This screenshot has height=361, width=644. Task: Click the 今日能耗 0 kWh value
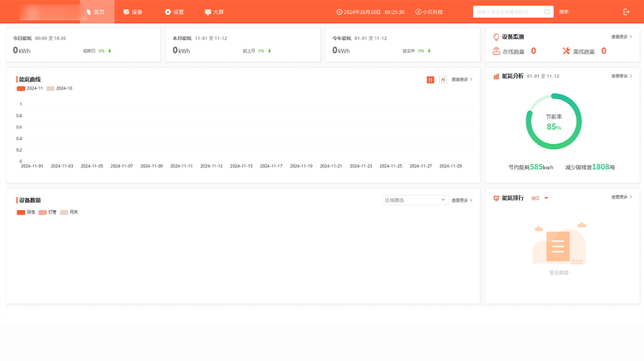[22, 50]
